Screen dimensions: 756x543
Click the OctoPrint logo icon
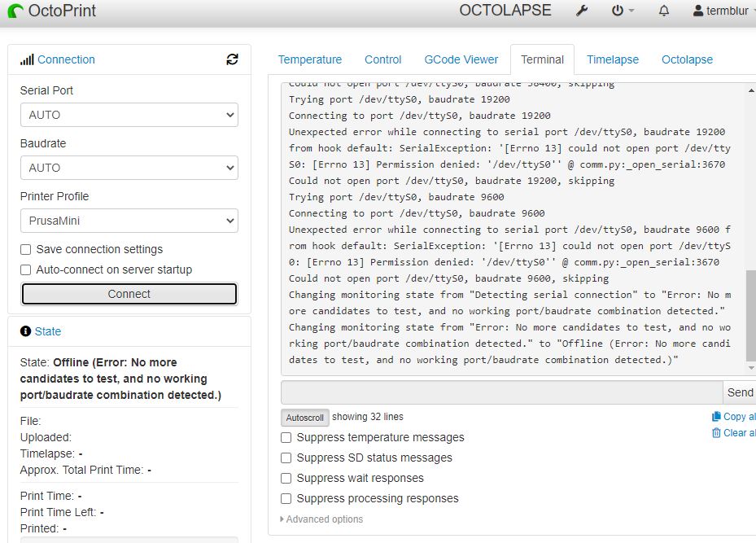click(x=16, y=11)
